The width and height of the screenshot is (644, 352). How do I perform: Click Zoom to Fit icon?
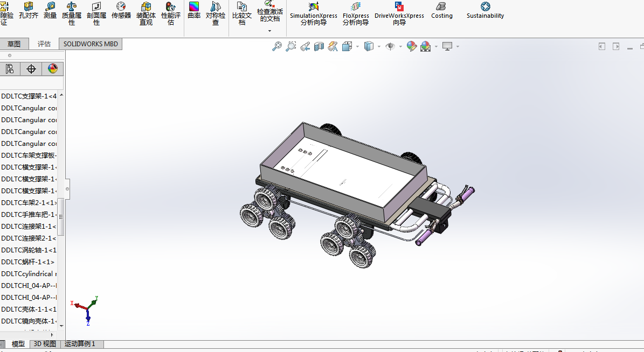[x=277, y=46]
